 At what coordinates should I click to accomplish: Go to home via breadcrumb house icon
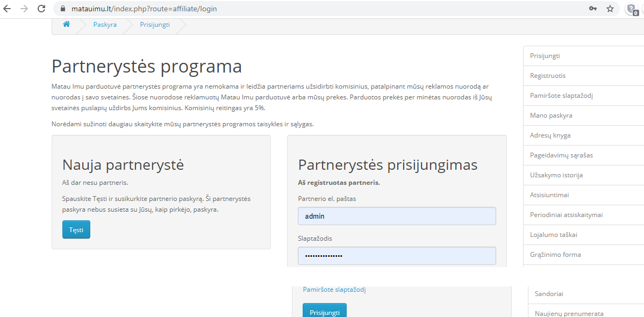click(66, 25)
